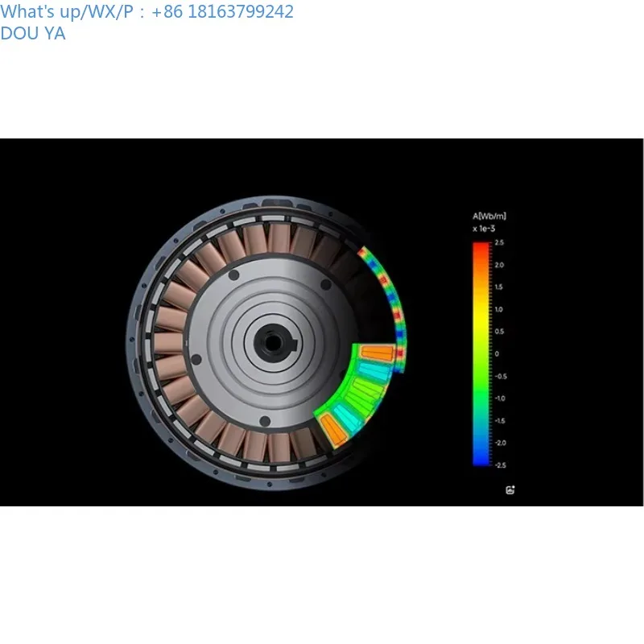Screen dimensions: 644x644
Task: Click the -2.5 value at bottom of scale
Action: 500,465
